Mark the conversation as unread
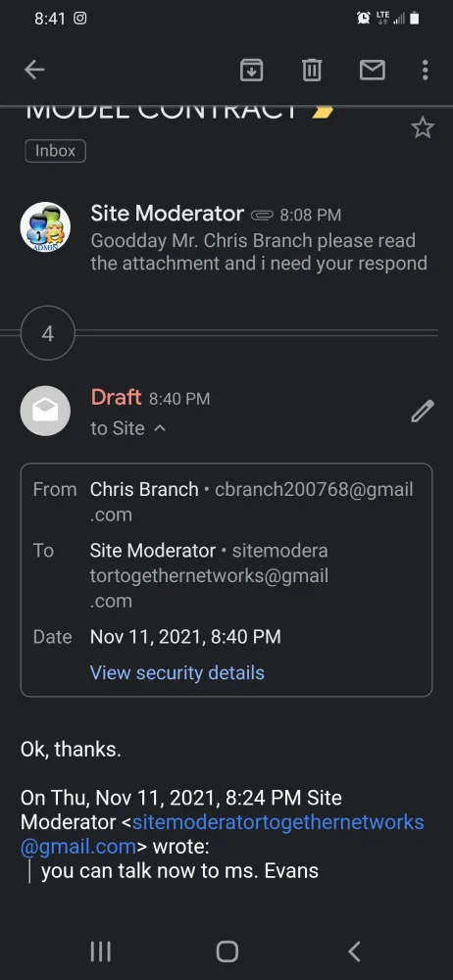Screen dimensions: 453x980 (x=373, y=70)
